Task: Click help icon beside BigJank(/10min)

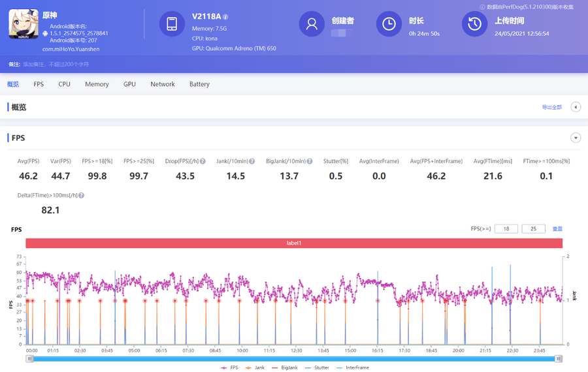Action: [x=309, y=161]
